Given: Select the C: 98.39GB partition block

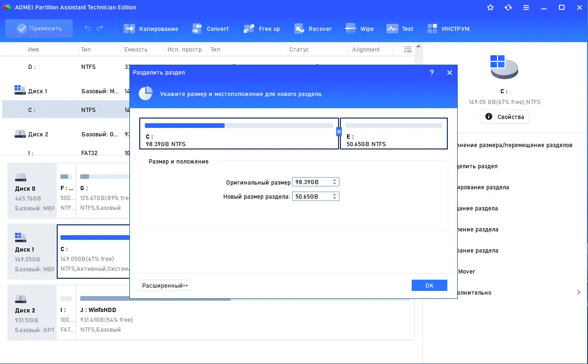Looking at the screenshot, I should pos(239,134).
